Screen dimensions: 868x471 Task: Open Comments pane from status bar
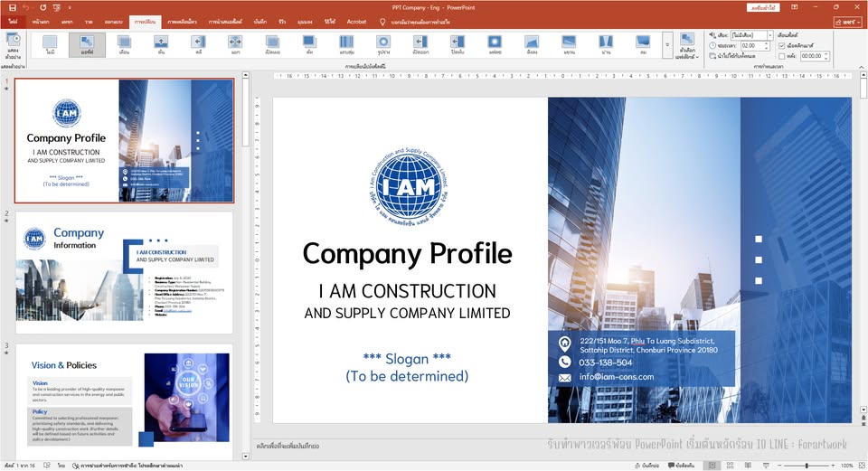pos(682,466)
